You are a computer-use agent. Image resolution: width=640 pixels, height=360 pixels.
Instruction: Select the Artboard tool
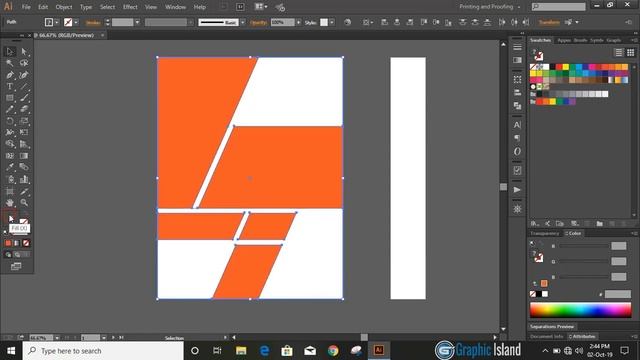[x=10, y=191]
